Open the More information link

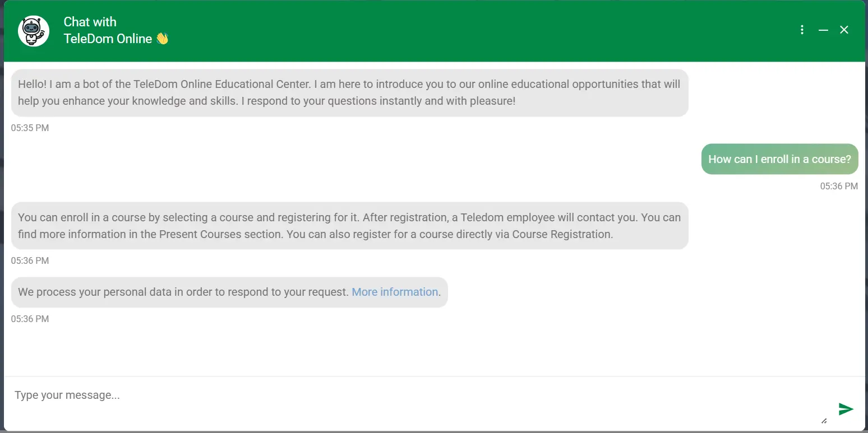click(395, 292)
